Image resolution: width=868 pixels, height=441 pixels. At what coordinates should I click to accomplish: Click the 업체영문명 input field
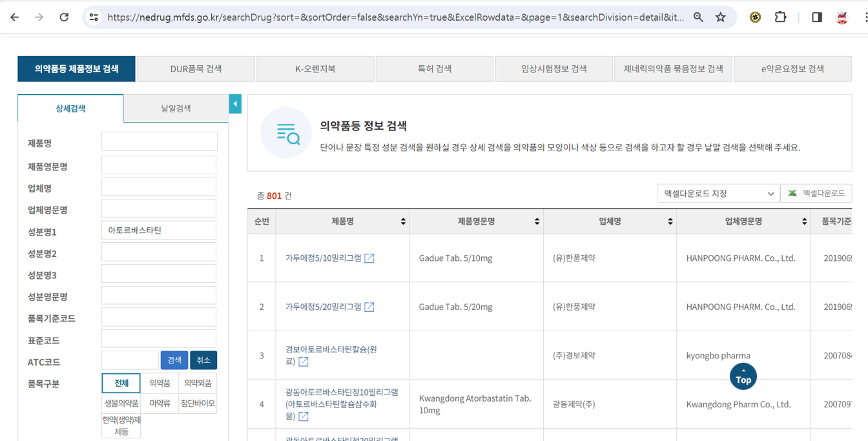(x=159, y=209)
